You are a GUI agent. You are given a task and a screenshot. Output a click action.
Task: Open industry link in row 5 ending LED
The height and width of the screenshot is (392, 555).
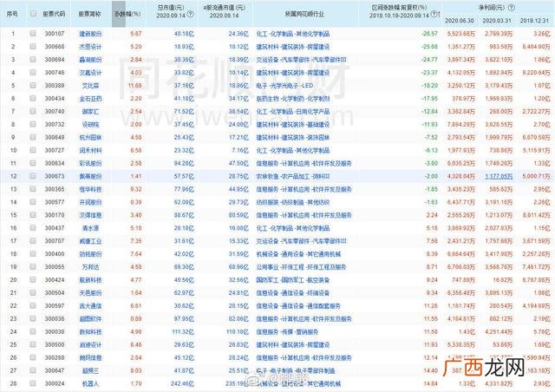point(284,86)
